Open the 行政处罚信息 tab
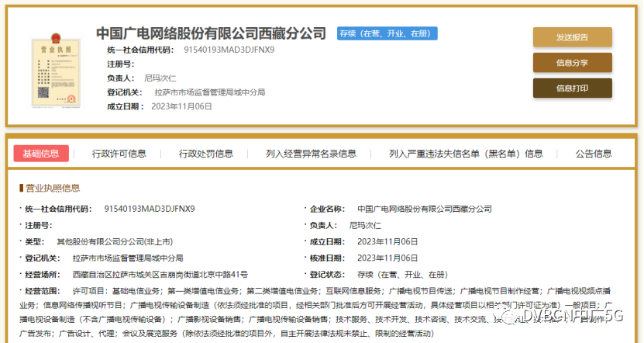This screenshot has width=644, height=343. (x=206, y=154)
